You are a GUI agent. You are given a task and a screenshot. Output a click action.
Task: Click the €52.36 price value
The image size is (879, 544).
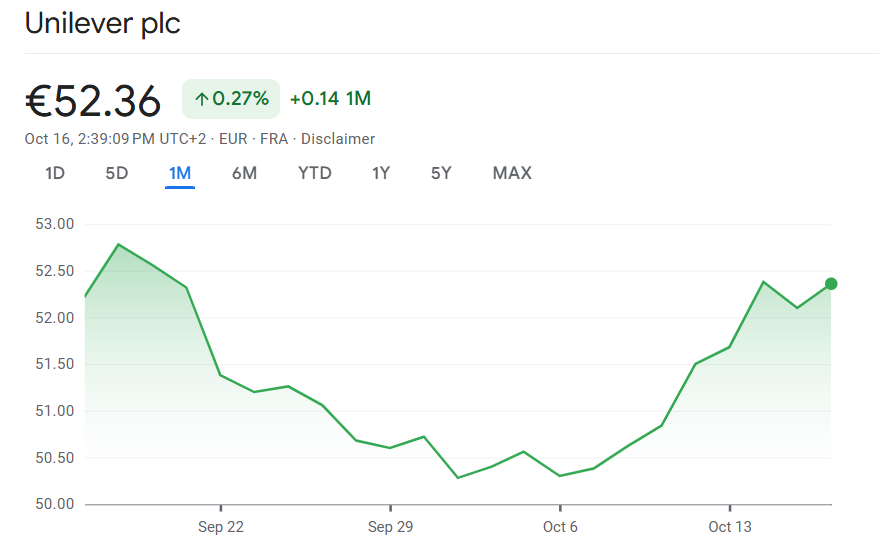[93, 101]
